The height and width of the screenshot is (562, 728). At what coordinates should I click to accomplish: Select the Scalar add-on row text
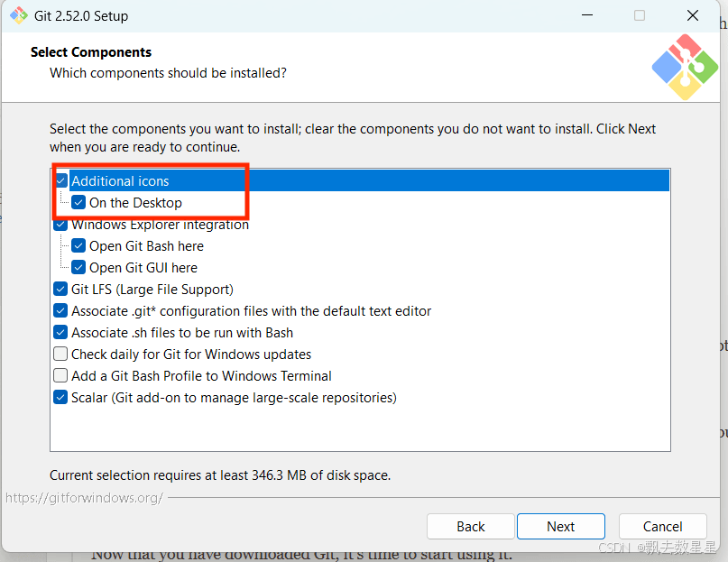(x=234, y=398)
